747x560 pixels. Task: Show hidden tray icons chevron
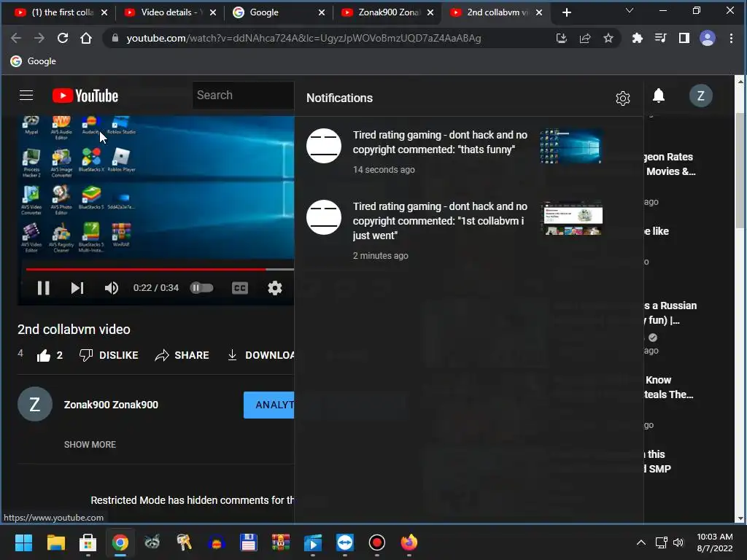(x=641, y=542)
